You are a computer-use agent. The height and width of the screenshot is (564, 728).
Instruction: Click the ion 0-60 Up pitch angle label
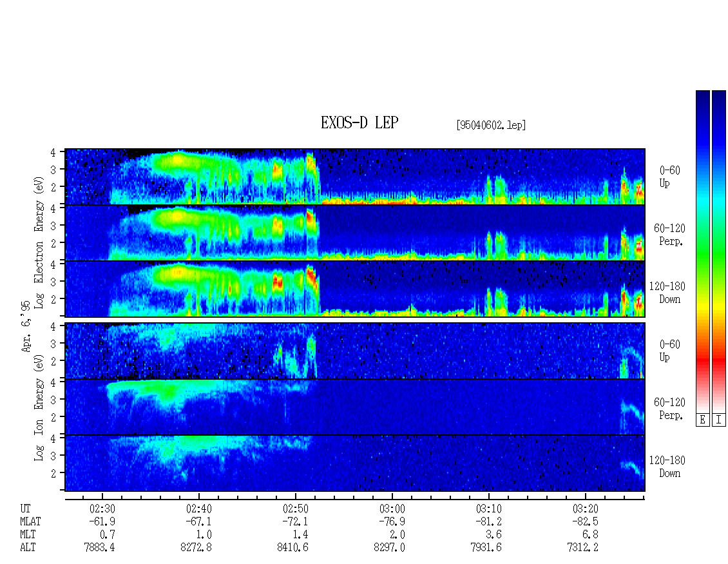tap(669, 351)
